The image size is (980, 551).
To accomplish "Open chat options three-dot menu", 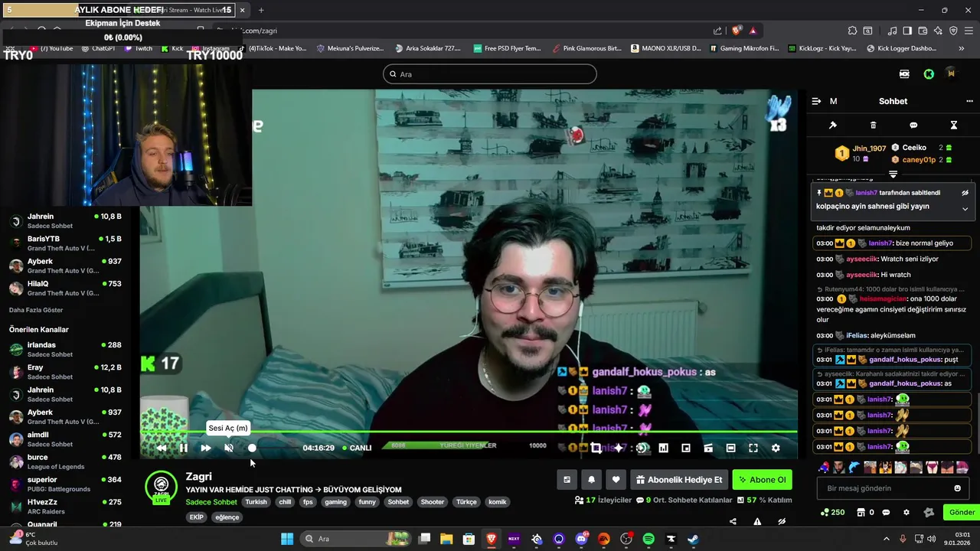I will coord(969,101).
